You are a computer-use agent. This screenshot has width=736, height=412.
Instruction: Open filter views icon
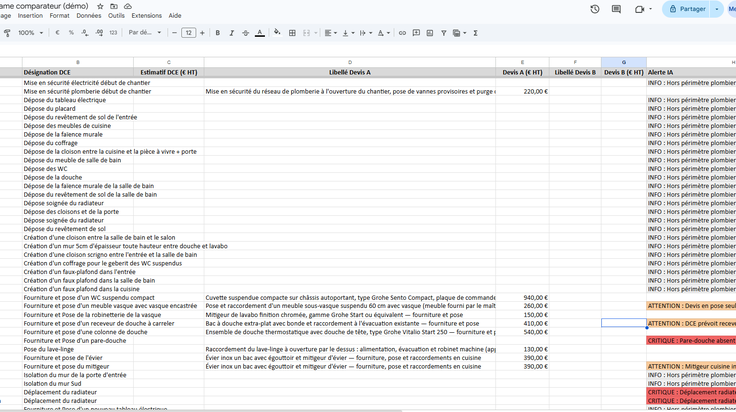click(456, 33)
